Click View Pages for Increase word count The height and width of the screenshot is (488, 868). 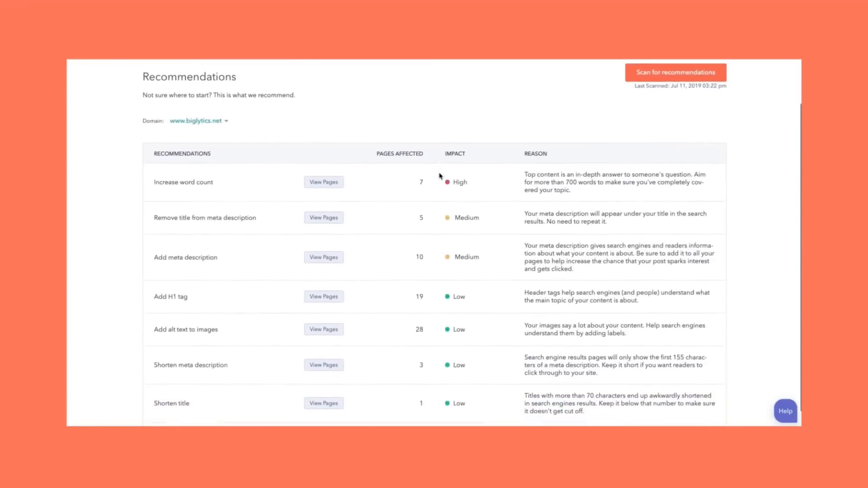tap(324, 182)
